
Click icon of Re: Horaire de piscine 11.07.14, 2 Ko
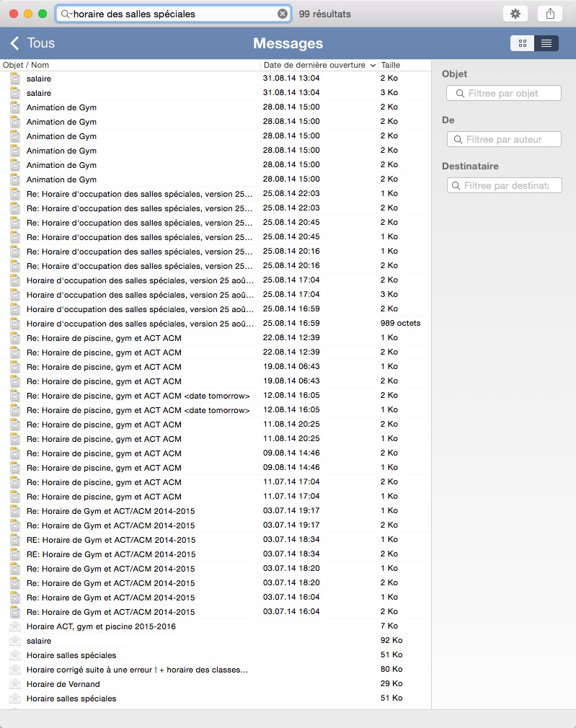pyautogui.click(x=15, y=482)
